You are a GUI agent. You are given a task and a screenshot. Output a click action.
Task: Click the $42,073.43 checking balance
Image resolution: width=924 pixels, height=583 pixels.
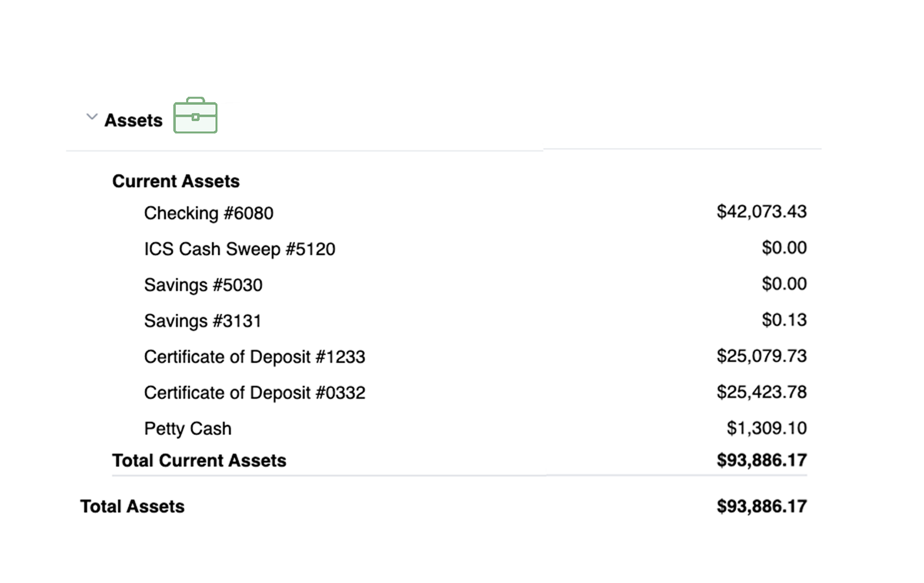[x=761, y=212]
